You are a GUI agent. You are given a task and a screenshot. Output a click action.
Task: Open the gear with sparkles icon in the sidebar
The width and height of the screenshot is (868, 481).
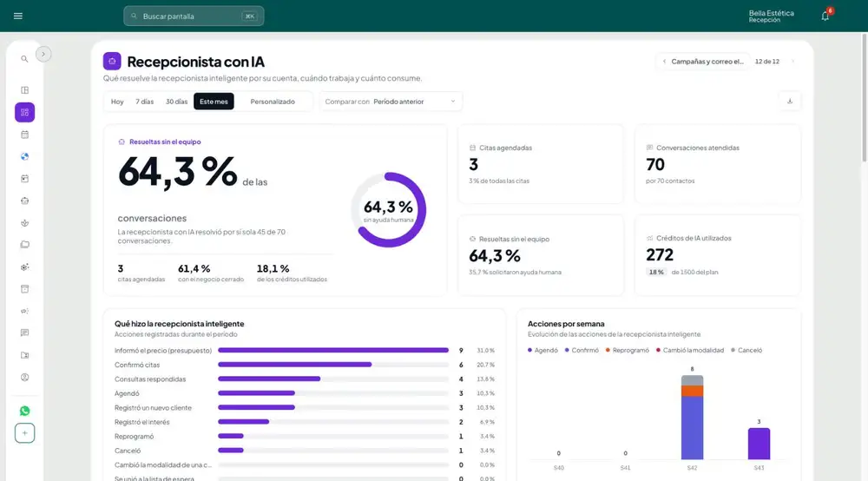click(24, 267)
